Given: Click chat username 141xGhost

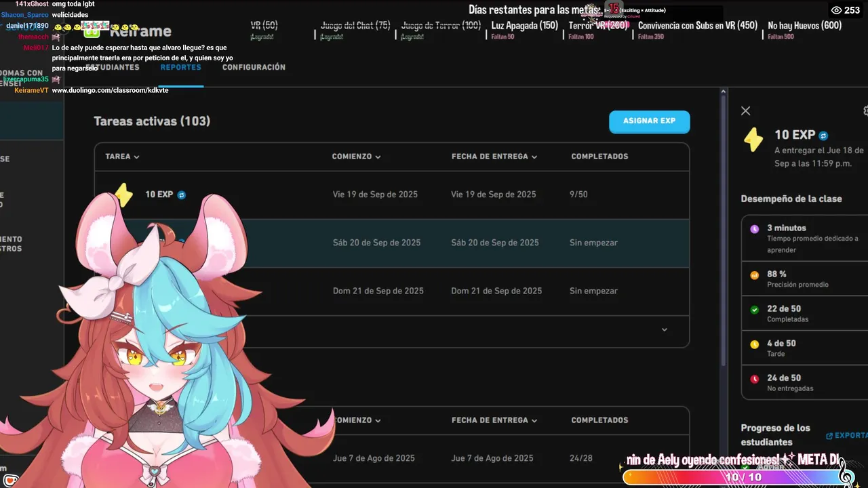Looking at the screenshot, I should (x=32, y=4).
